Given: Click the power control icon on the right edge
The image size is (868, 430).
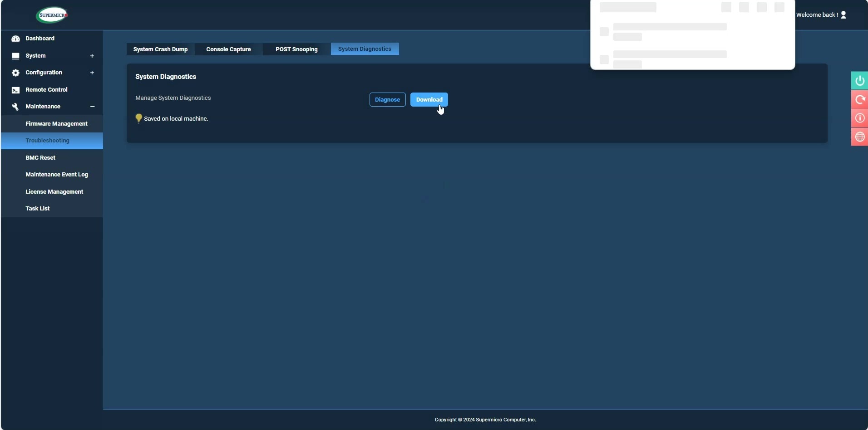Looking at the screenshot, I should (859, 80).
